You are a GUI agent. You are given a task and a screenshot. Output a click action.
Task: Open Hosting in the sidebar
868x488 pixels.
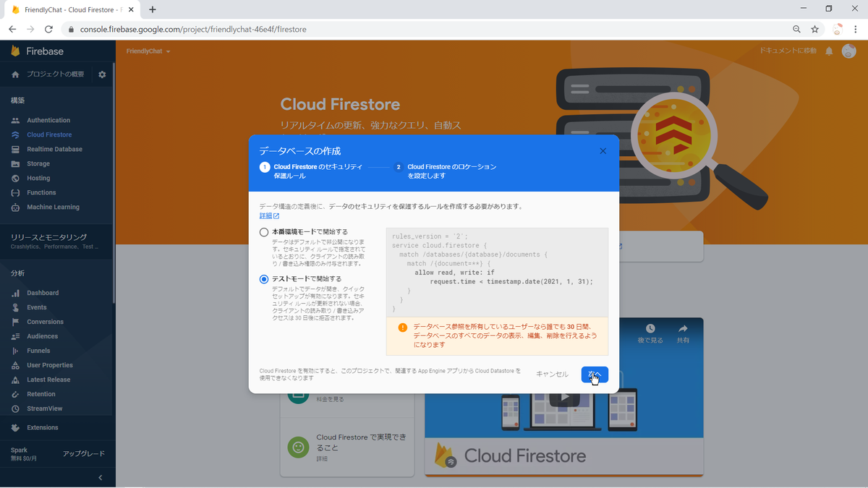point(38,178)
